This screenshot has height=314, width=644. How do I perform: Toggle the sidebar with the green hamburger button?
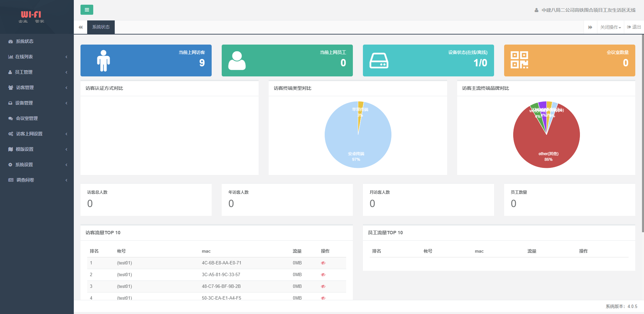click(87, 10)
